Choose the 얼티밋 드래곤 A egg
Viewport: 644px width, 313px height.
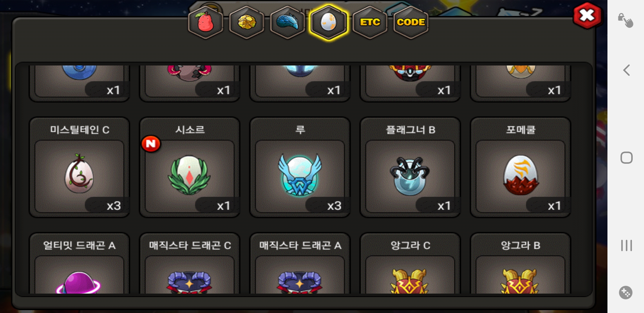click(79, 263)
